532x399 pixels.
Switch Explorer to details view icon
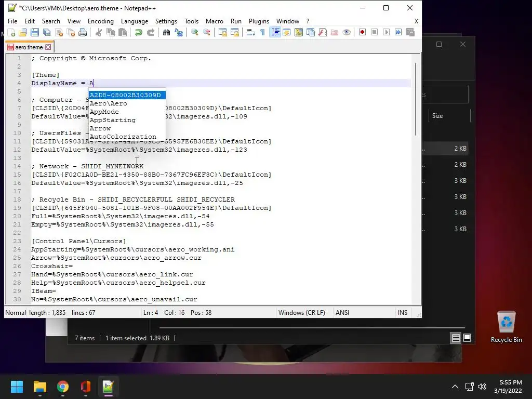(456, 338)
